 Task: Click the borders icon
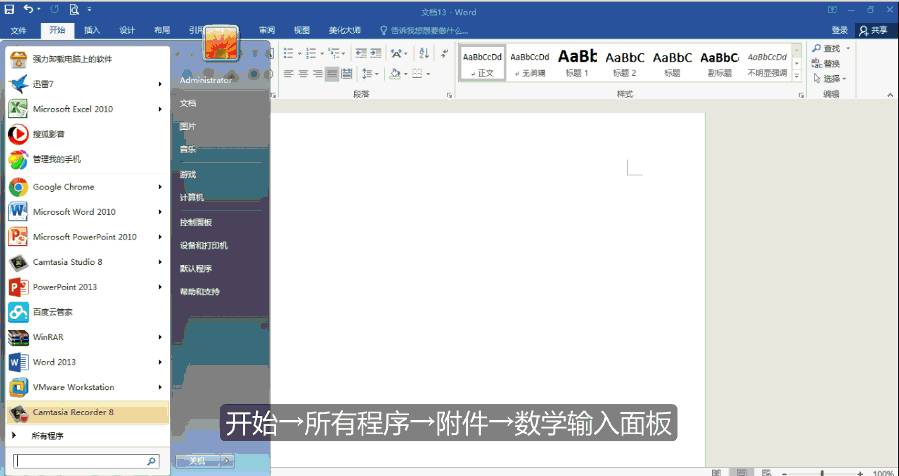417,73
